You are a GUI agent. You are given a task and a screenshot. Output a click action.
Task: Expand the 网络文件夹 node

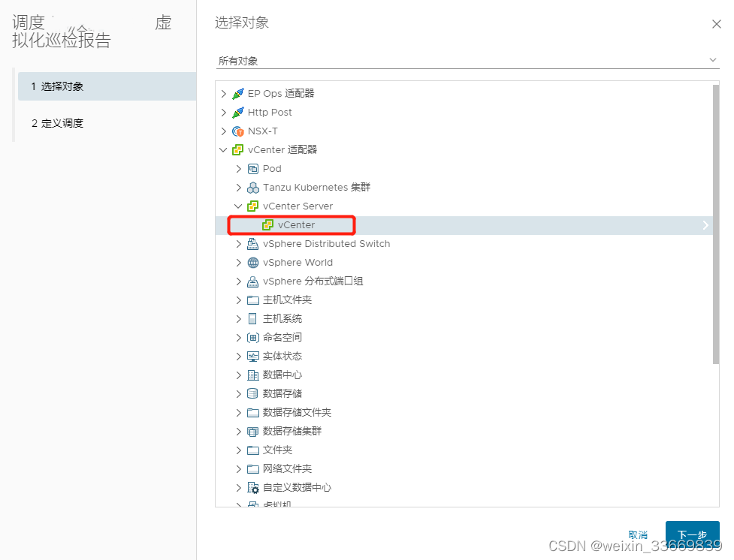click(239, 468)
